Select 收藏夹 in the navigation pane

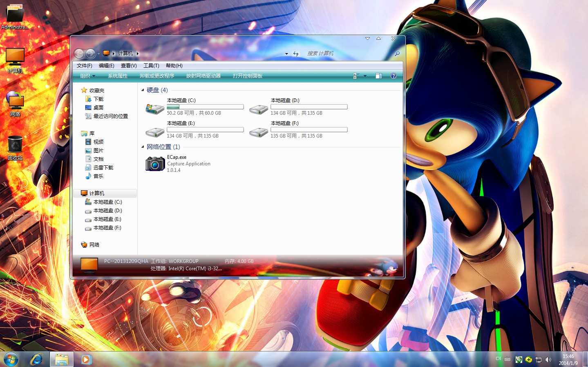[x=93, y=90]
